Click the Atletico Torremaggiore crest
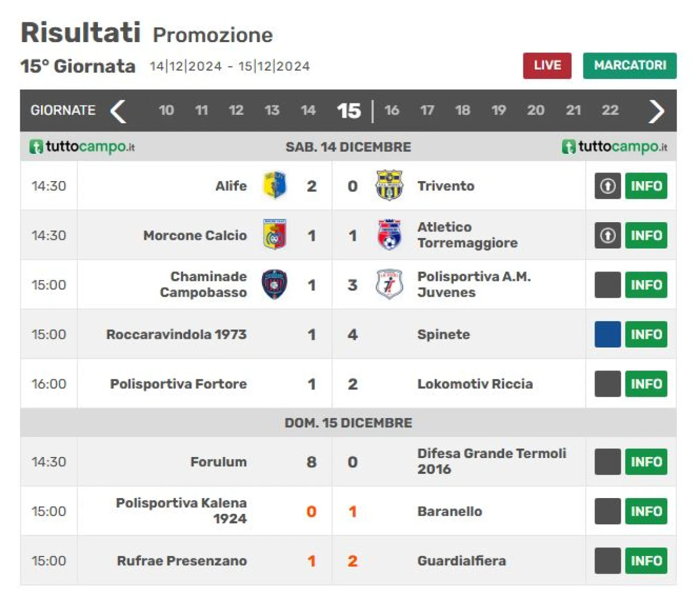 point(389,235)
